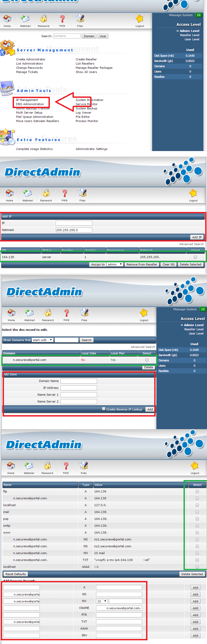Click the Domain Name field in Add Zone

(x=79, y=381)
